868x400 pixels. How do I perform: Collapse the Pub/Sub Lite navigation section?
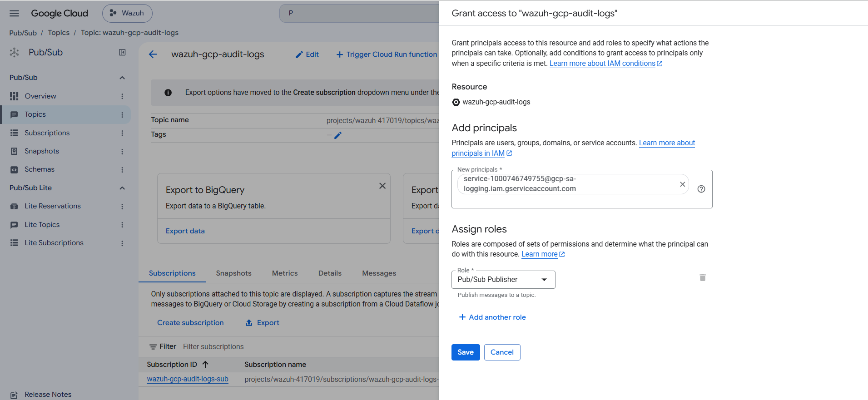point(122,188)
